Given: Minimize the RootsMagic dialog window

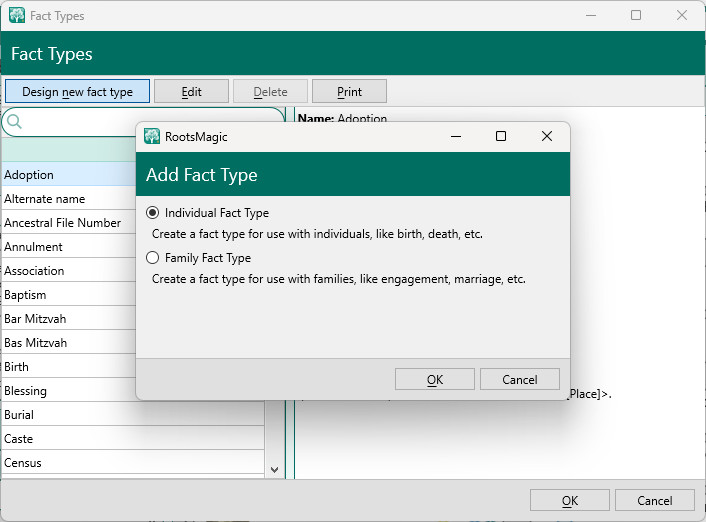Looking at the screenshot, I should pos(456,136).
